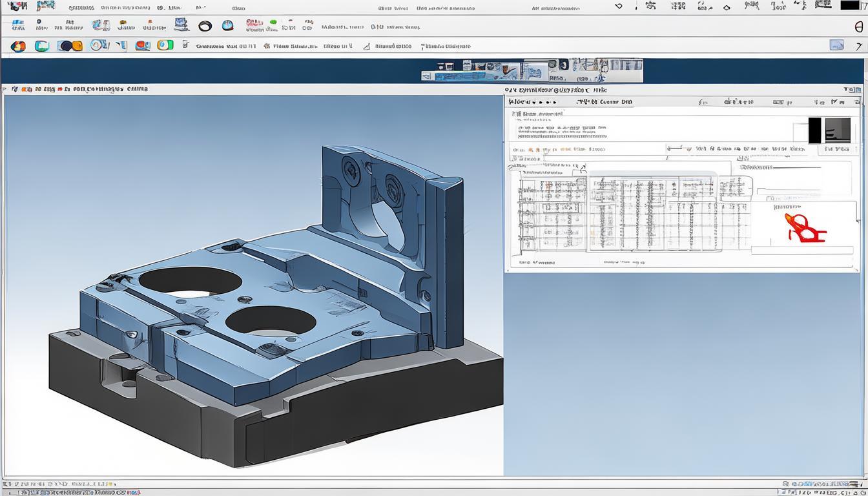Click the dark blue and orange double-circle icon
Viewport: 868px width, 496px height.
tap(70, 46)
